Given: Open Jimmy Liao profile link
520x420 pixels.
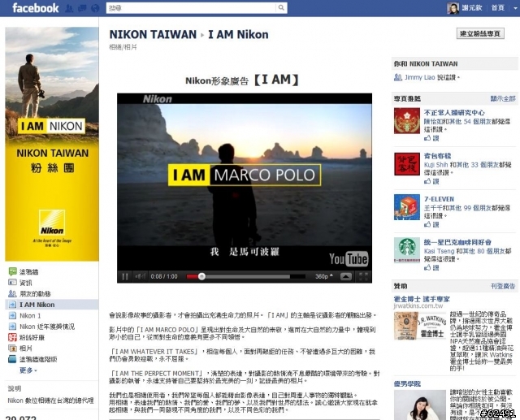Looking at the screenshot, I should click(419, 77).
